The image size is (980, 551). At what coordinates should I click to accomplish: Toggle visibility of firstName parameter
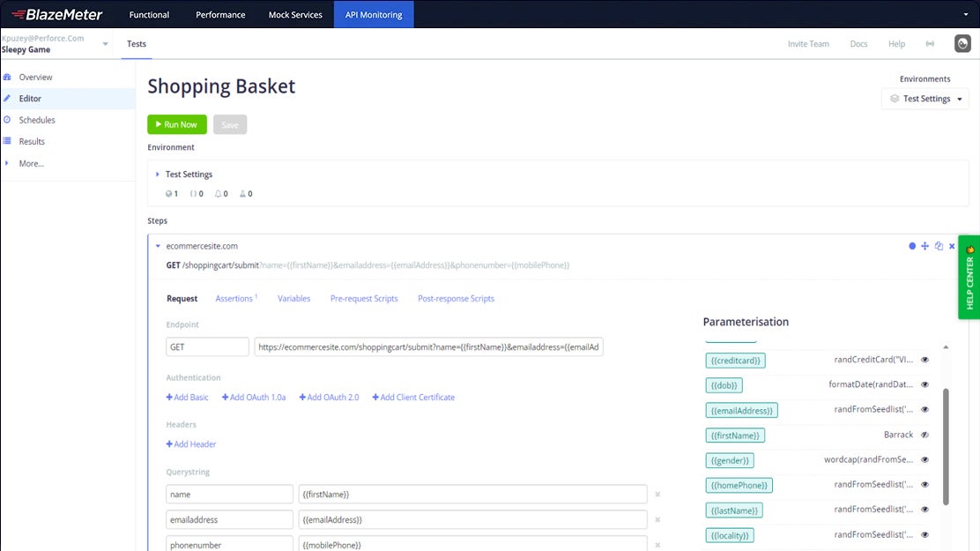coord(925,435)
